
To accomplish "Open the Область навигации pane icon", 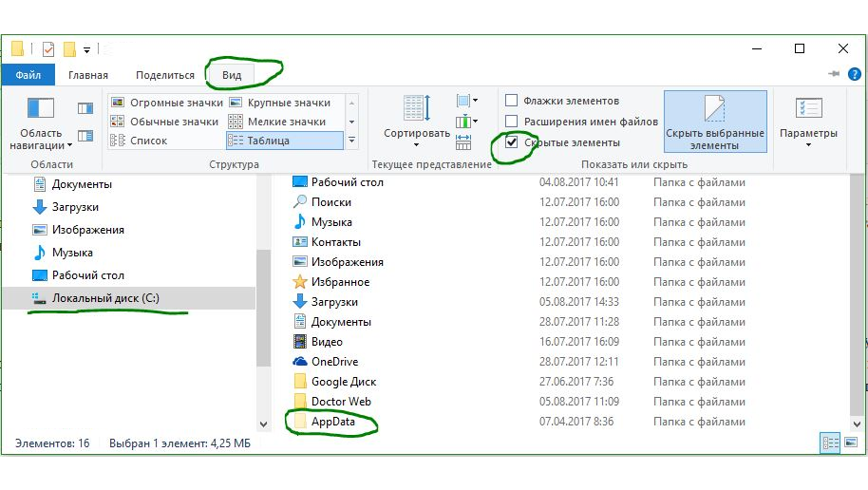I will pyautogui.click(x=41, y=109).
